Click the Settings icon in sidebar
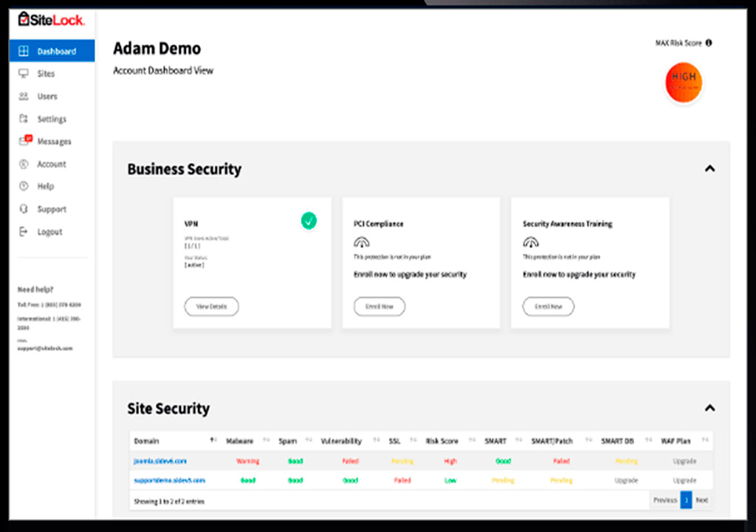 [24, 119]
